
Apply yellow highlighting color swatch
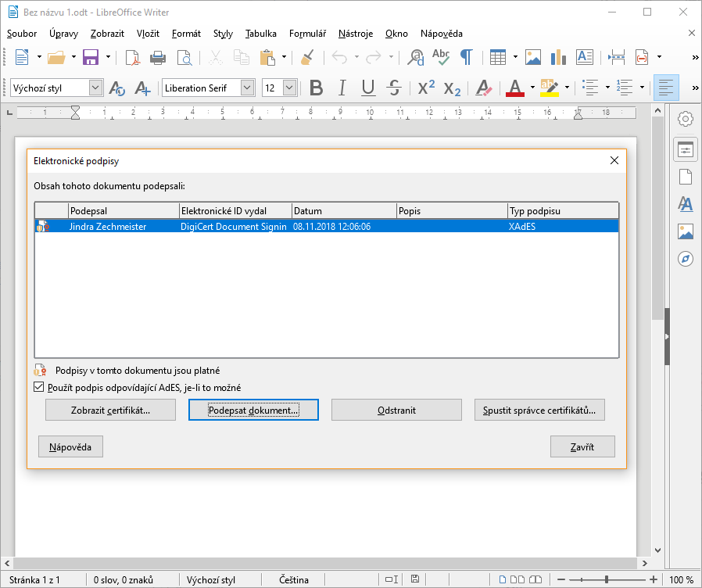coord(550,88)
